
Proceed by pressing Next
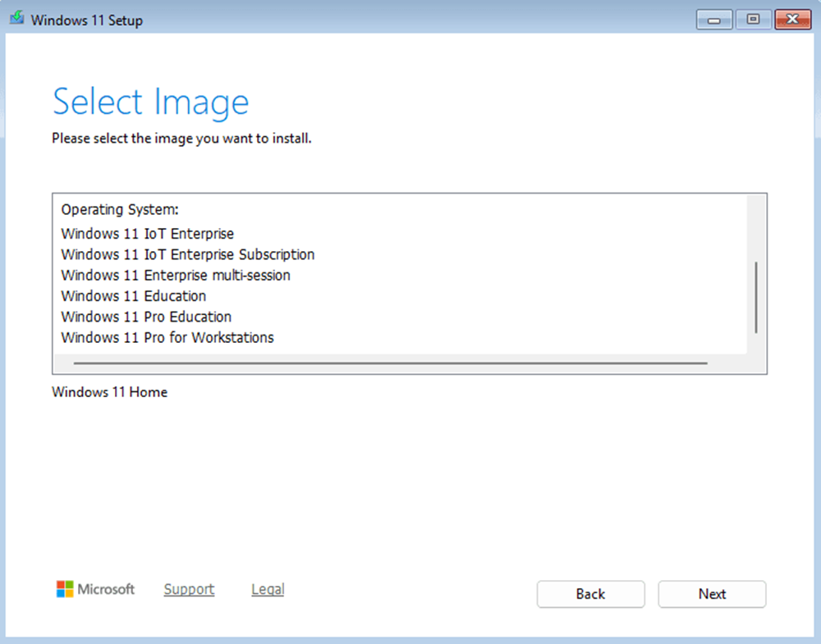(x=712, y=594)
